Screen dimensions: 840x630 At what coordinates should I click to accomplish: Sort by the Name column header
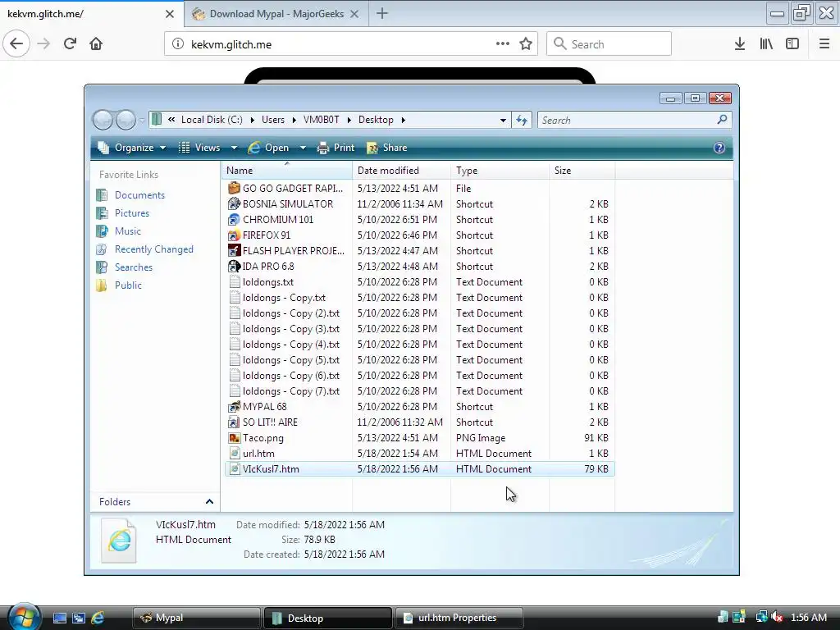click(287, 171)
